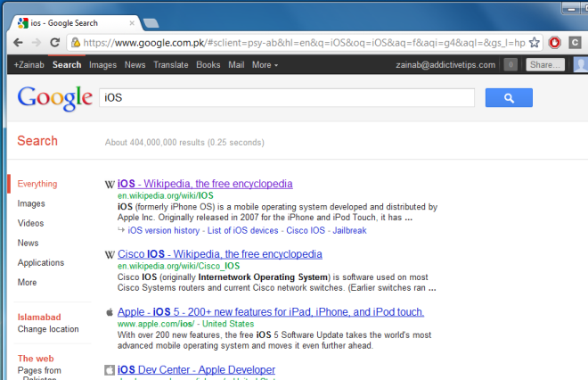This screenshot has width=588, height=380.
Task: Click the favicon on the Google Search tab
Action: click(x=23, y=23)
